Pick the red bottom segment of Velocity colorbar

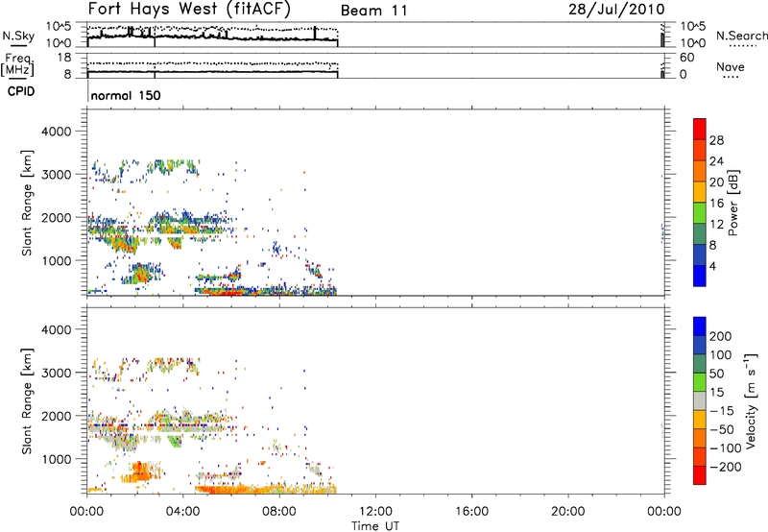click(700, 475)
